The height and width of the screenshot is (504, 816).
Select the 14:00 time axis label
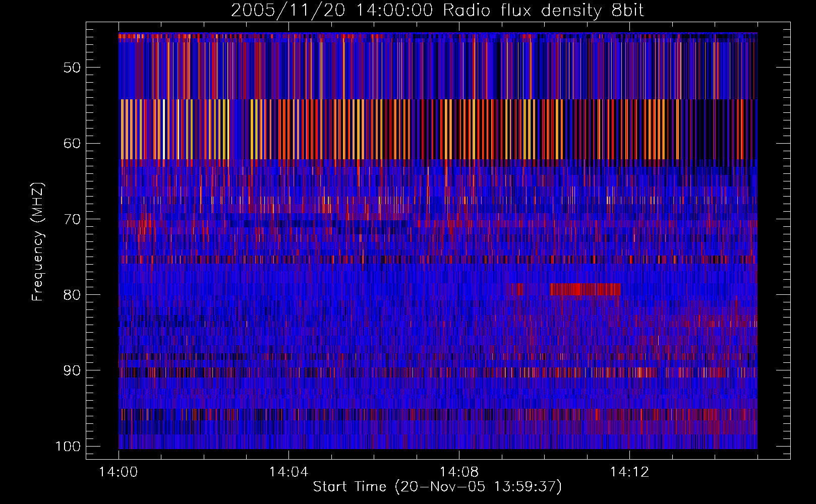point(119,472)
